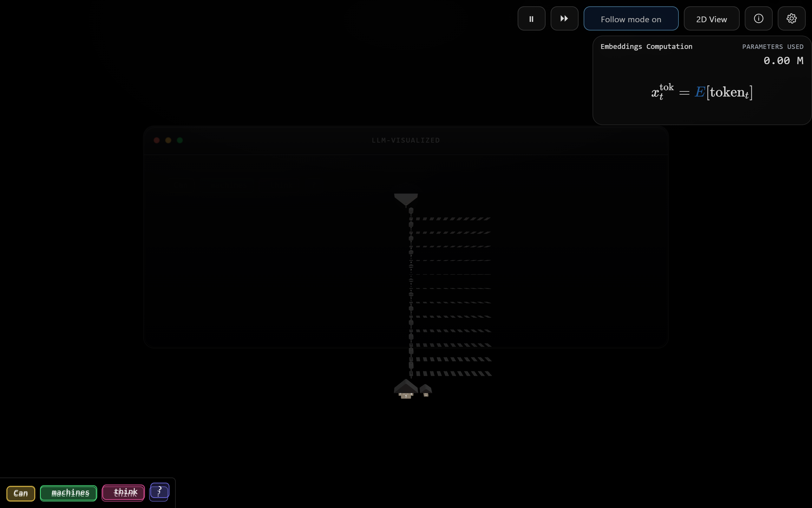Viewport: 812px width, 508px height.
Task: Click the green dot of LLM-VISUALIZED window
Action: (180, 140)
